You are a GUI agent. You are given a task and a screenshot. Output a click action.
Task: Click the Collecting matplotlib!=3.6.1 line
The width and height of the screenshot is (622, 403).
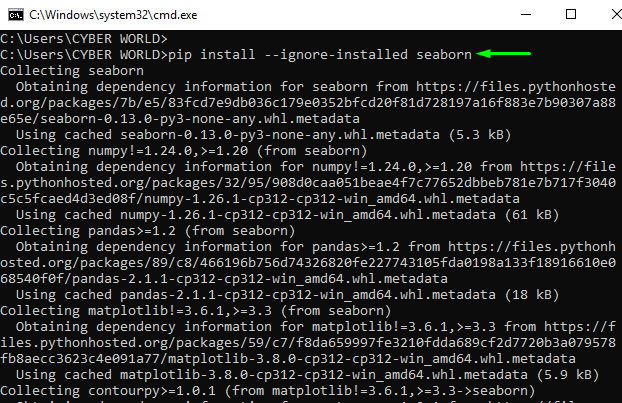196,311
